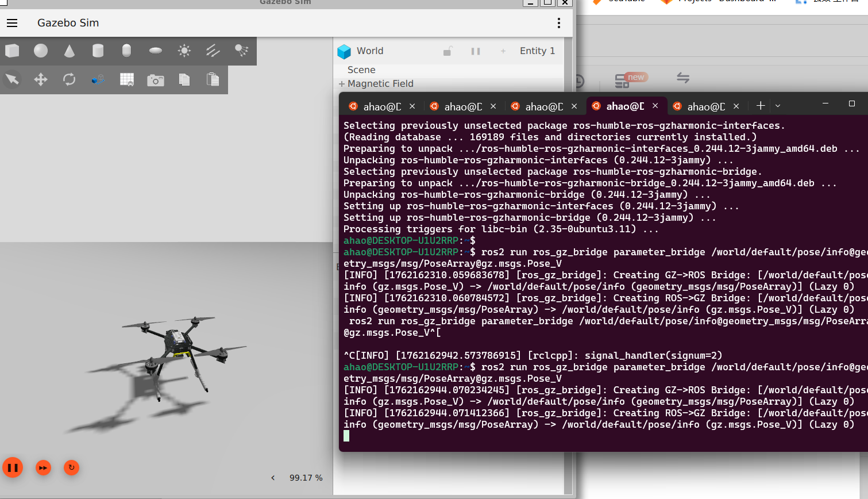Add a point light to the scene
This screenshot has height=499, width=868.
pos(183,51)
